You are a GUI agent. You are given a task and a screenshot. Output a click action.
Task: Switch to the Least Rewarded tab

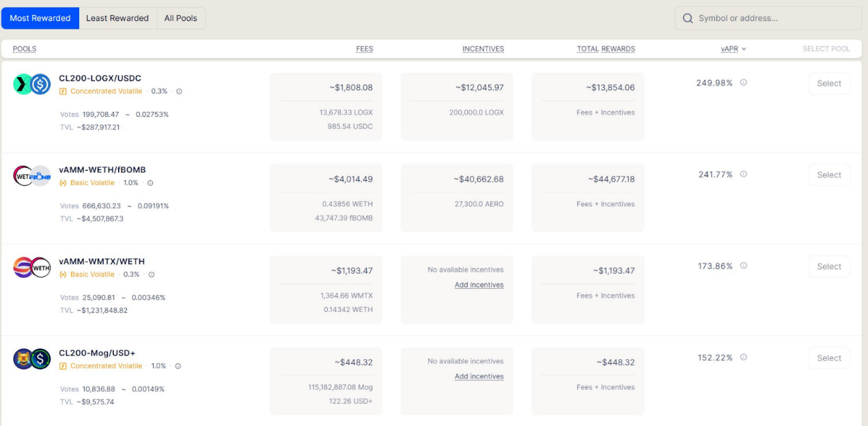pyautogui.click(x=117, y=18)
